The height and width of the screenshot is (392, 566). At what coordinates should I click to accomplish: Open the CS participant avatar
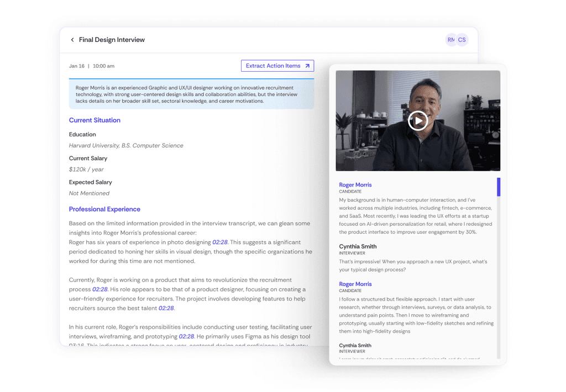(462, 40)
